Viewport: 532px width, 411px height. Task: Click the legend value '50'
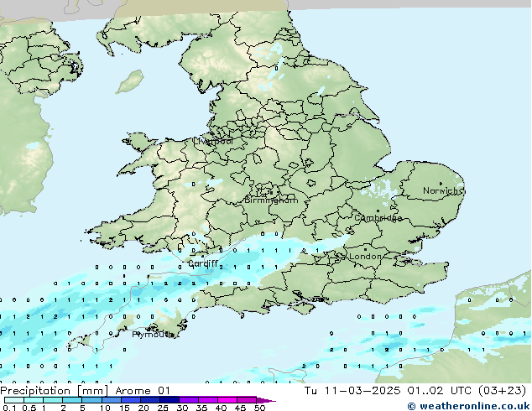click(260, 408)
